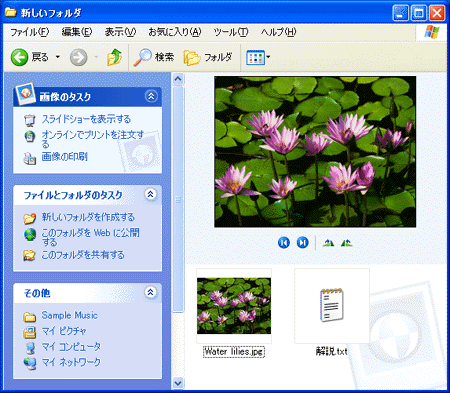Click 画像の印刷 link

(x=64, y=156)
